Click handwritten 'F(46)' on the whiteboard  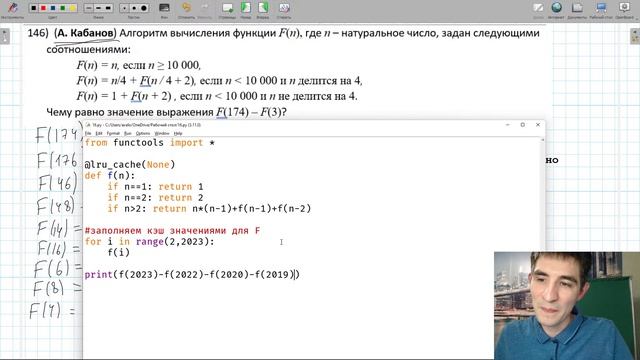pyautogui.click(x=58, y=183)
